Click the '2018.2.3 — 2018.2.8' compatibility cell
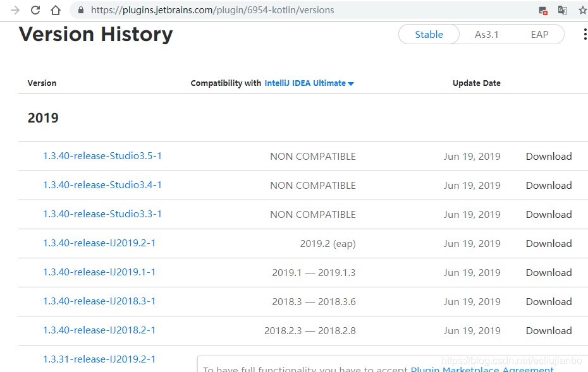Image resolution: width=588 pixels, height=372 pixels. pos(310,331)
